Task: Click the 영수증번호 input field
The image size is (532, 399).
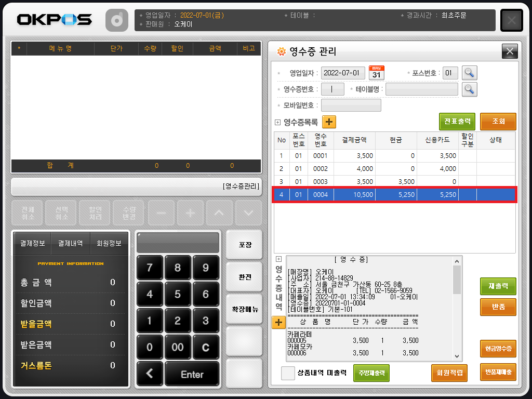Action: click(332, 89)
